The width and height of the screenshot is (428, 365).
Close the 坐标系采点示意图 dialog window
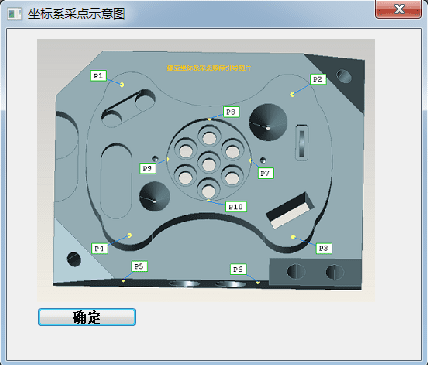pos(398,9)
